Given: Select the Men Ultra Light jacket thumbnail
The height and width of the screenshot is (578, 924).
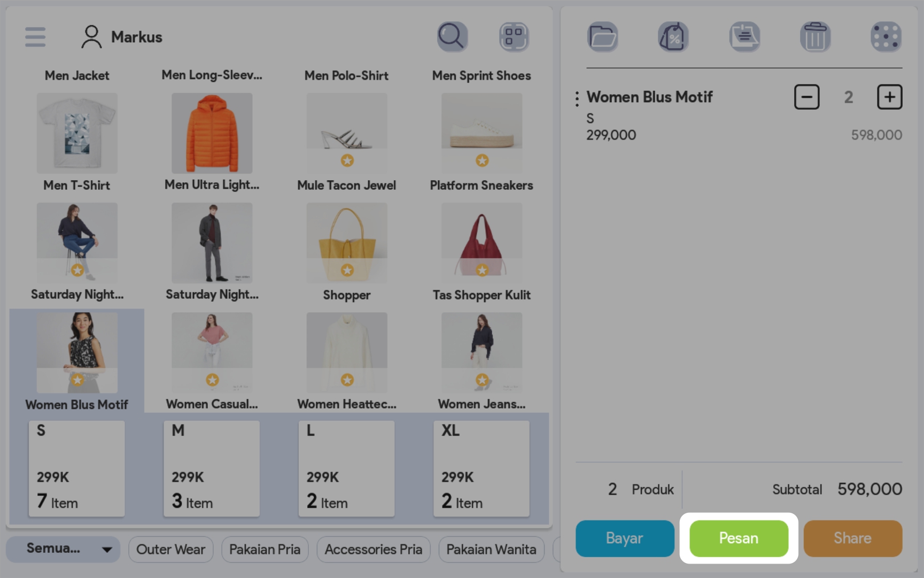Looking at the screenshot, I should click(212, 133).
